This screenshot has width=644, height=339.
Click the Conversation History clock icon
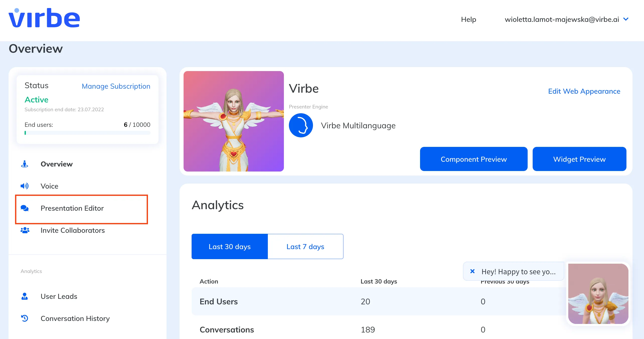click(25, 318)
